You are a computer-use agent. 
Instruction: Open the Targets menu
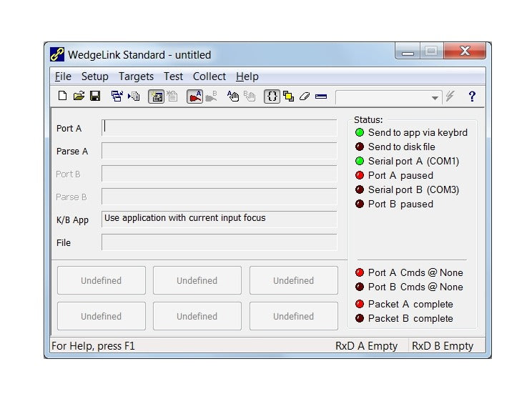point(136,77)
